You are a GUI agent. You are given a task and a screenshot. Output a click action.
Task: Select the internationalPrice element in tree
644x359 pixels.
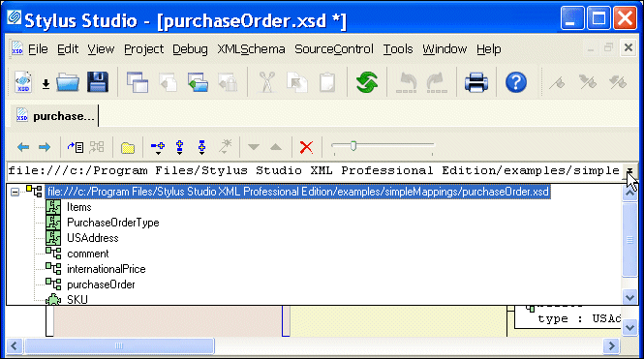click(107, 269)
